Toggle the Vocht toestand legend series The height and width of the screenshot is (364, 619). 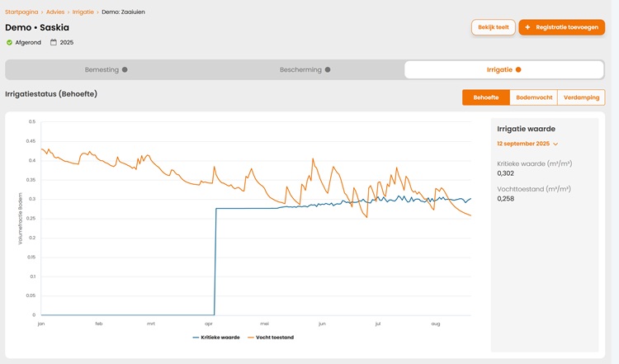[271, 337]
